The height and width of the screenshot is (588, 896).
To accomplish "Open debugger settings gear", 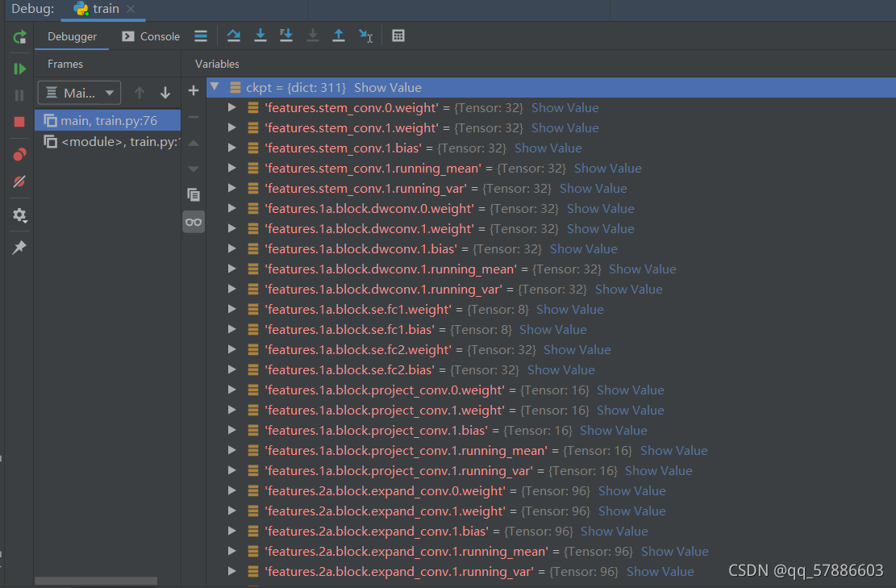I will (19, 215).
